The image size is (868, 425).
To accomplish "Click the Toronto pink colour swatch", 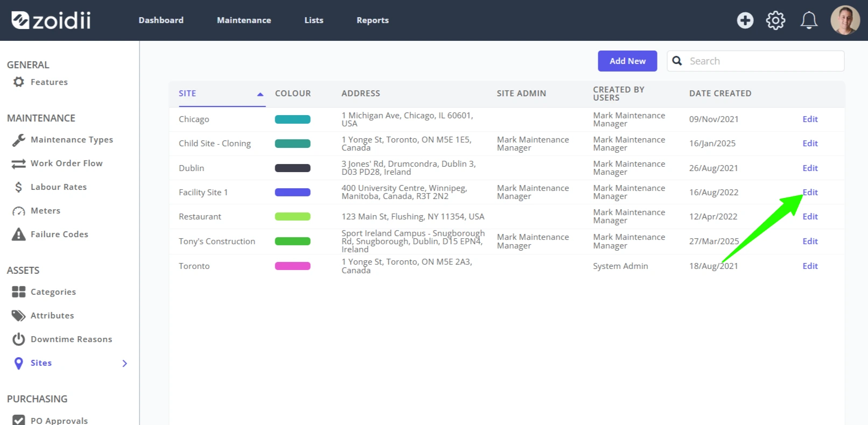I will coord(292,266).
